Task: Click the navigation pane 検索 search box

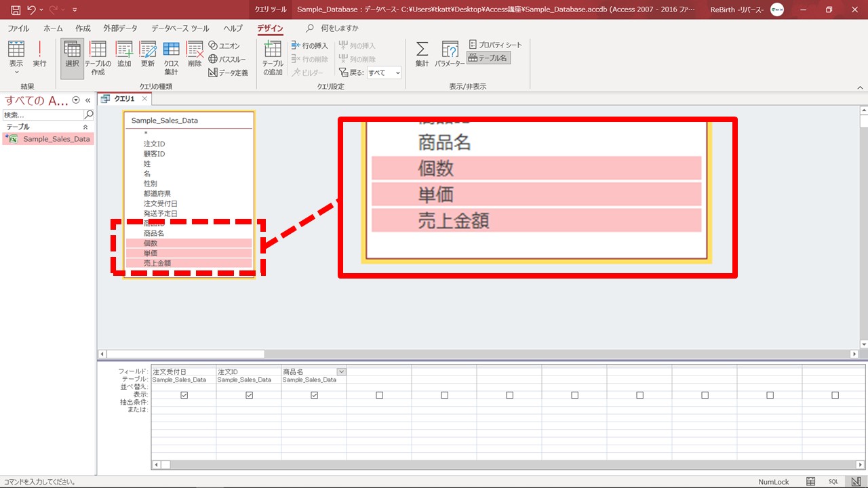Action: [42, 115]
